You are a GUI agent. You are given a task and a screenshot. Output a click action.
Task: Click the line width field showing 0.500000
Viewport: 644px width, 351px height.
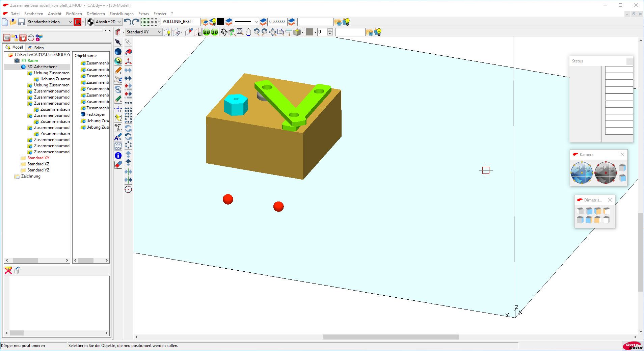[x=277, y=22]
